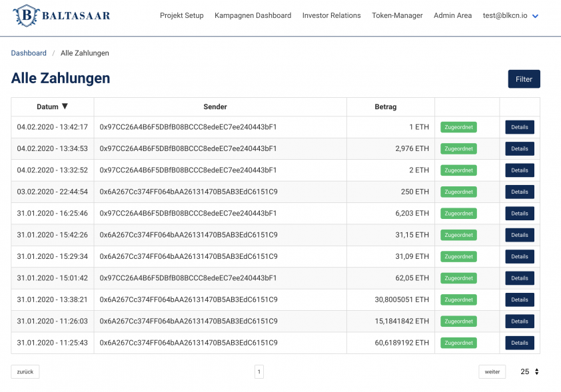Click Datum column header label
The width and height of the screenshot is (561, 392).
(x=47, y=107)
